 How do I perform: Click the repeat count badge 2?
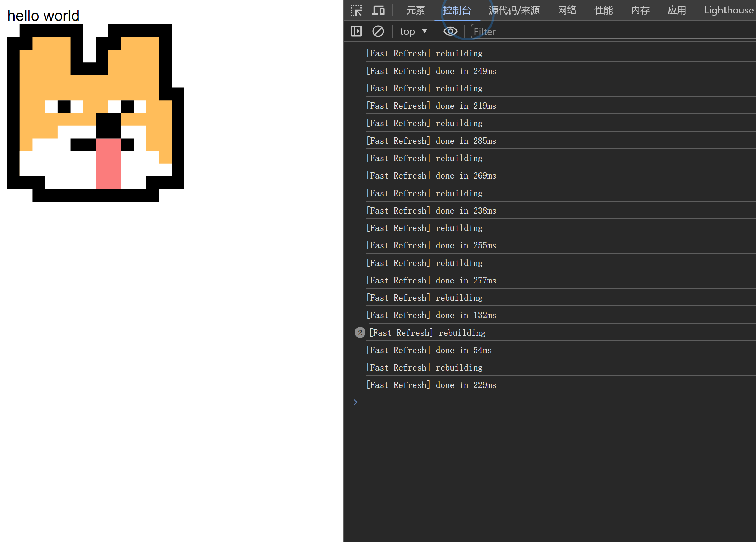pos(360,333)
